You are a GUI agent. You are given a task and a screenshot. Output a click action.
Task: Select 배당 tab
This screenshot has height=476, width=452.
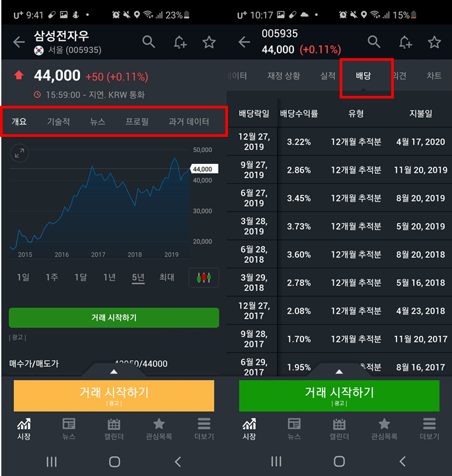363,75
